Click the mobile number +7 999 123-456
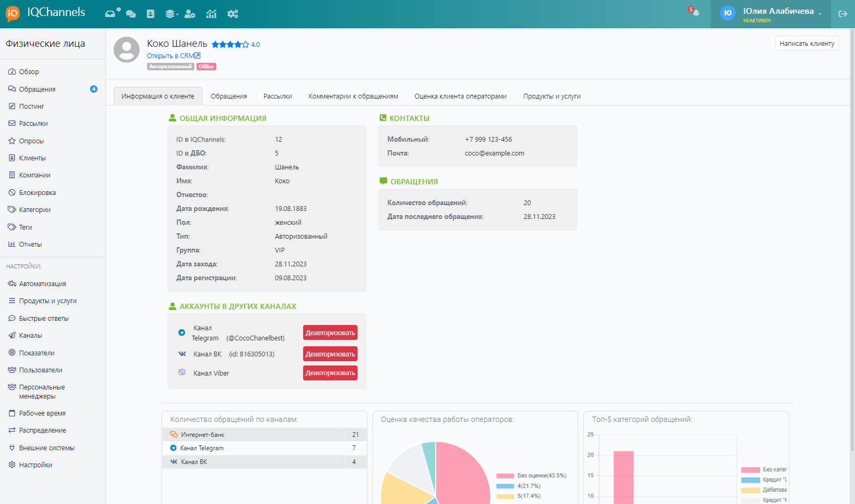 coord(488,140)
